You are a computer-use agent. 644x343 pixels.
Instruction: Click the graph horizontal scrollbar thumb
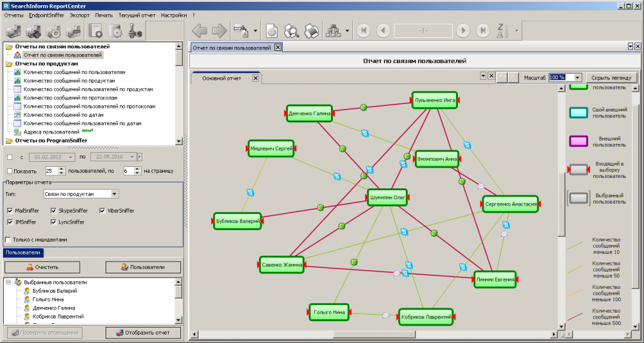[374, 335]
